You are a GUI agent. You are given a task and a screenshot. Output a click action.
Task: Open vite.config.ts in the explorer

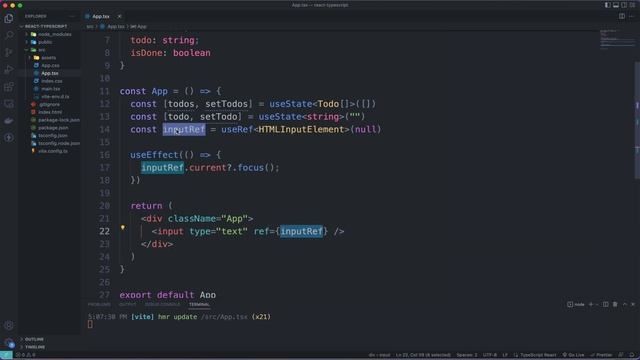(x=53, y=151)
